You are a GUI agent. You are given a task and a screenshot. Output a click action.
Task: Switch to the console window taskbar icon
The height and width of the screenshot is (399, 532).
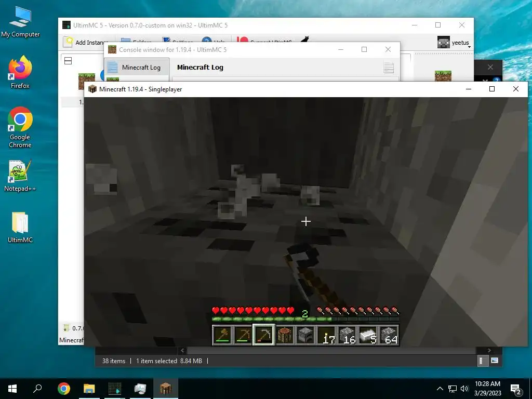pyautogui.click(x=140, y=389)
